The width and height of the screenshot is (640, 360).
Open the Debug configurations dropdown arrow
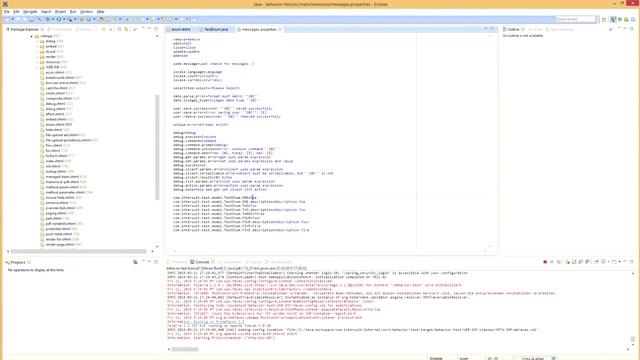[x=52, y=19]
